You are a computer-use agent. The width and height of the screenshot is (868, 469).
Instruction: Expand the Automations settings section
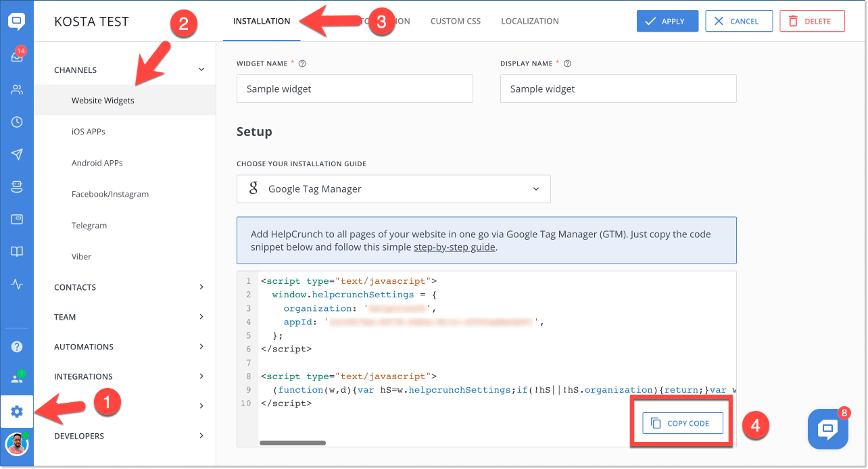tap(129, 347)
